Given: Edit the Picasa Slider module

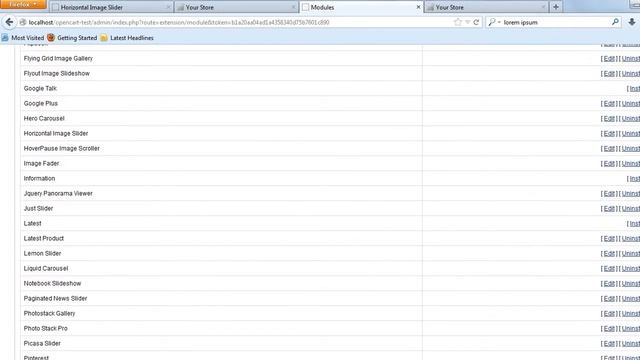Looking at the screenshot, I should [x=609, y=344].
